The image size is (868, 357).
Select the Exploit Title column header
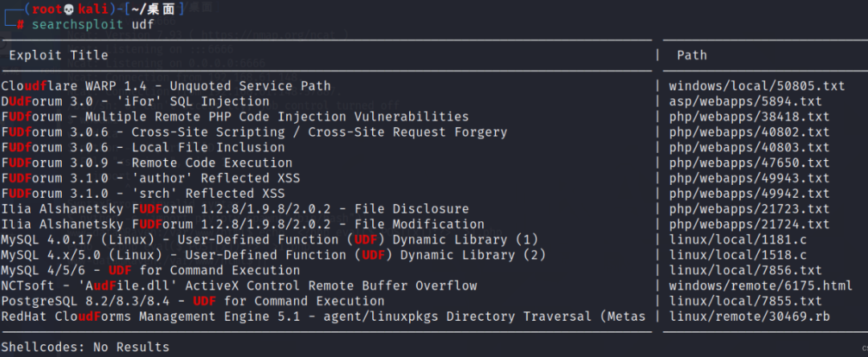[58, 55]
